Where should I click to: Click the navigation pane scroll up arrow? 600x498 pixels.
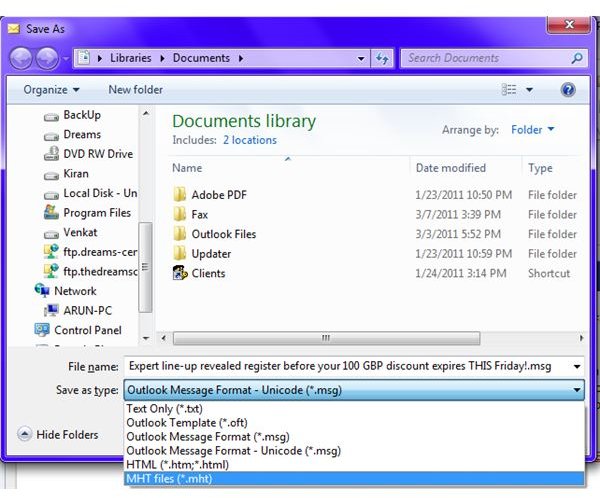146,114
